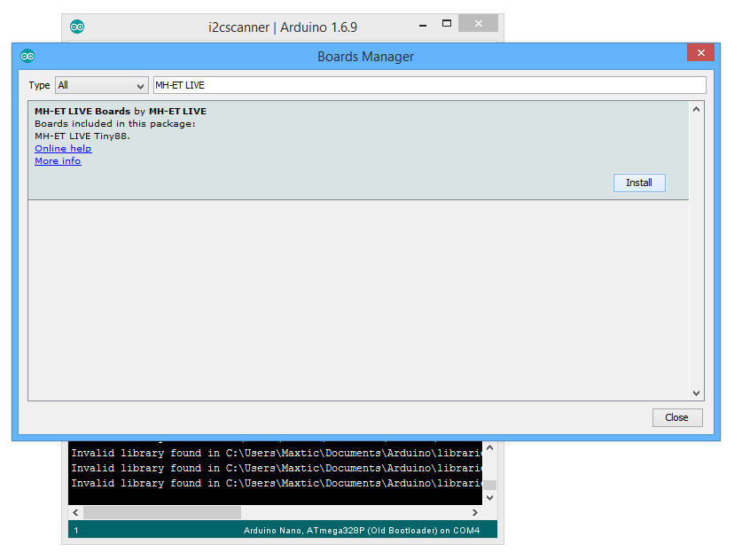742x560 pixels.
Task: Click console scrollbar down arrow in Arduino window
Action: (x=489, y=498)
